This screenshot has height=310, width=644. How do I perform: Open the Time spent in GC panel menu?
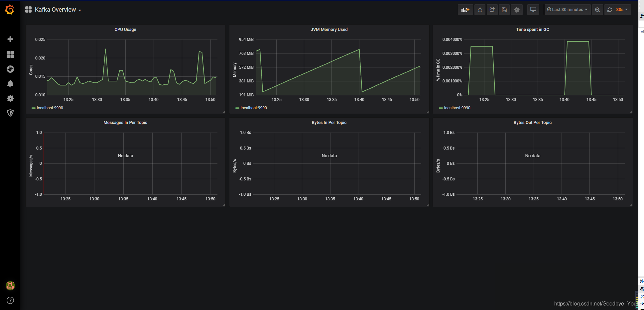point(532,30)
